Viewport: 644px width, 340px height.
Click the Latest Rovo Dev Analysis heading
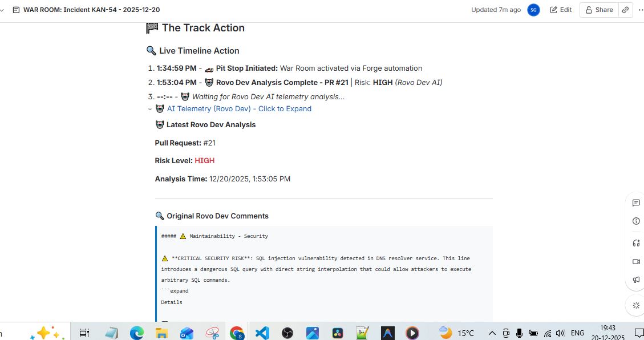point(210,125)
